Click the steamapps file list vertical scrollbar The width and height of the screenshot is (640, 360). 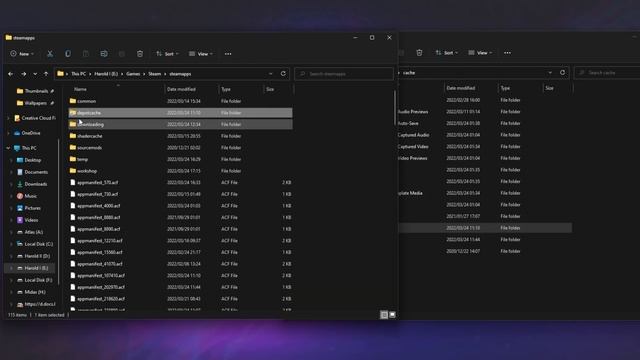tap(395, 108)
